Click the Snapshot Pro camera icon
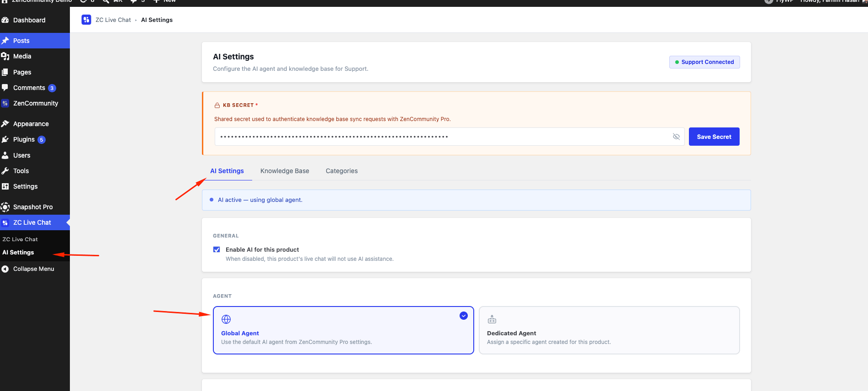The width and height of the screenshot is (868, 391). pos(5,207)
